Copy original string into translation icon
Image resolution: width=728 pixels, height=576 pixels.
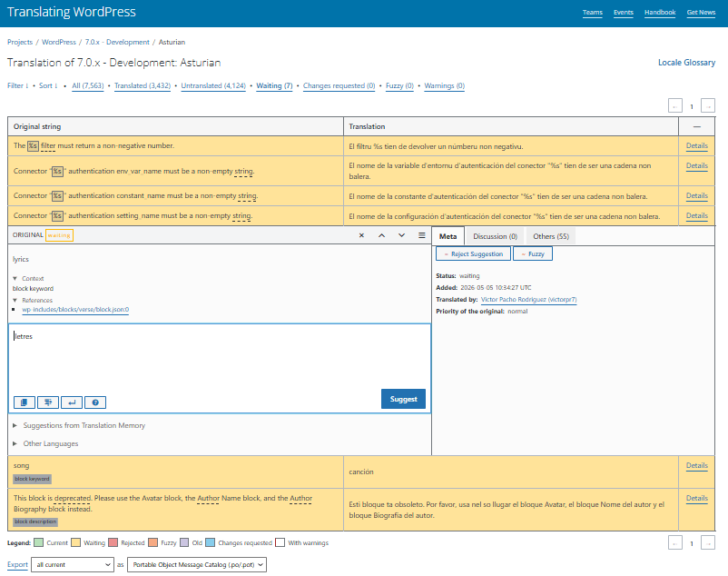pyautogui.click(x=25, y=402)
